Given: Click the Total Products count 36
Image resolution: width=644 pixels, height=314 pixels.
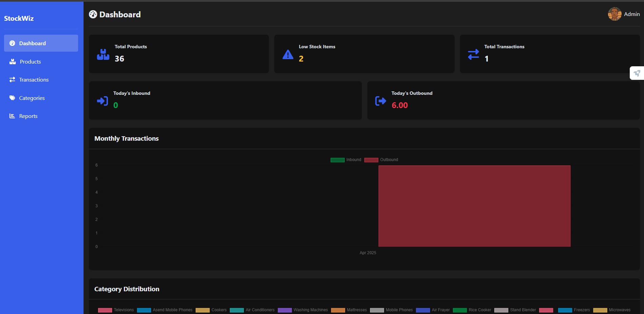Looking at the screenshot, I should (119, 59).
